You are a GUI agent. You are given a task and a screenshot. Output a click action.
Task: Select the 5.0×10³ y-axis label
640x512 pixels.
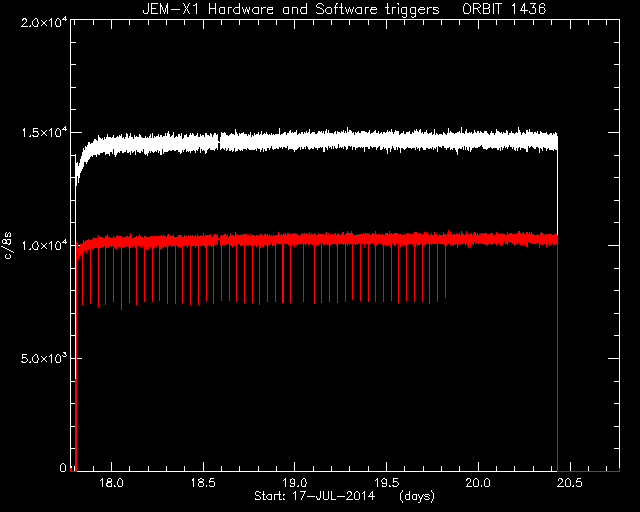tap(44, 358)
